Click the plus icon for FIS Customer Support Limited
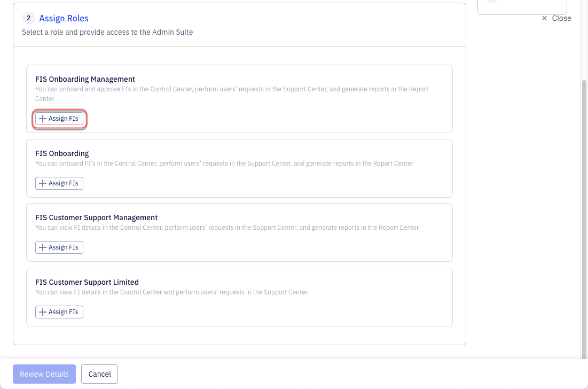The height and width of the screenshot is (389, 588). click(x=43, y=312)
